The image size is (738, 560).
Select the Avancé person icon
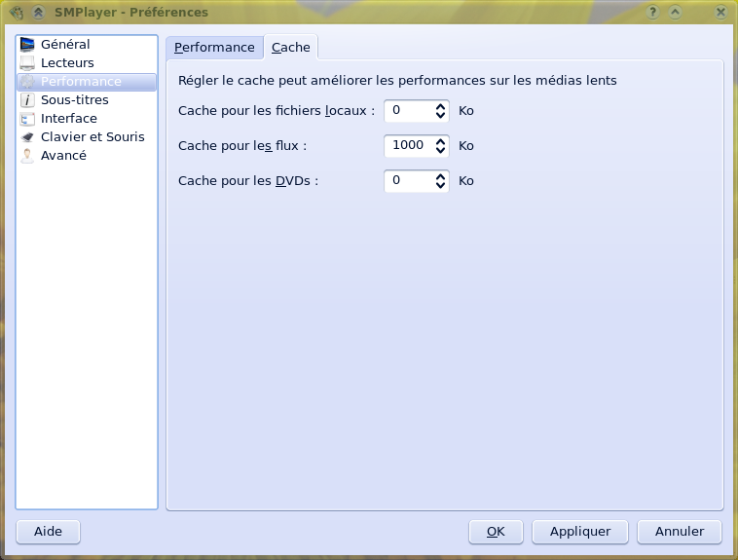(x=27, y=156)
